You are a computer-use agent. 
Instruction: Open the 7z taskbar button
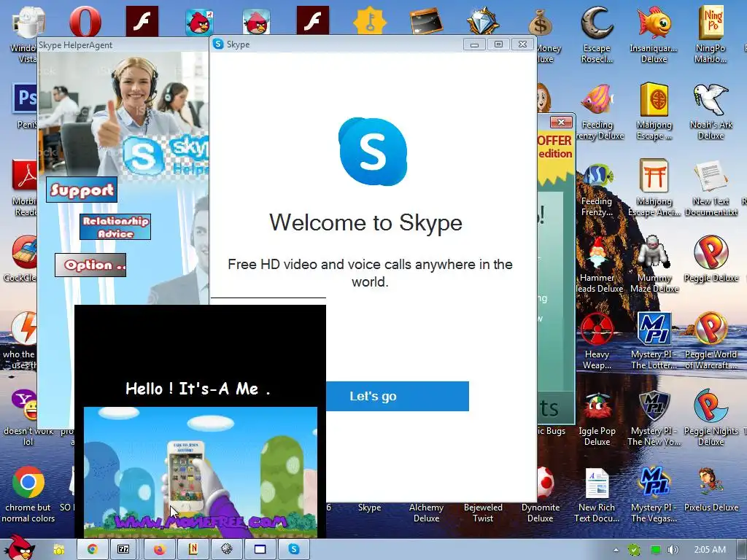coord(123,550)
